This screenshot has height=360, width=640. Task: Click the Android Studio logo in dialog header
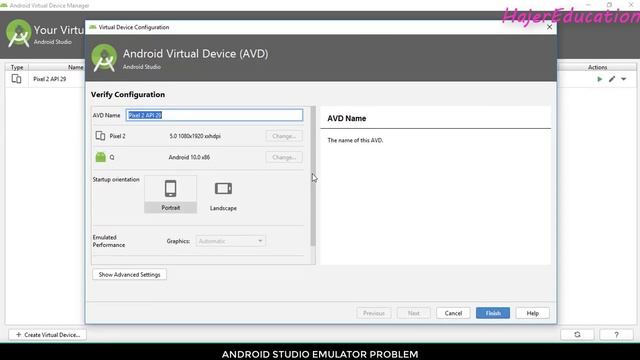pos(104,58)
